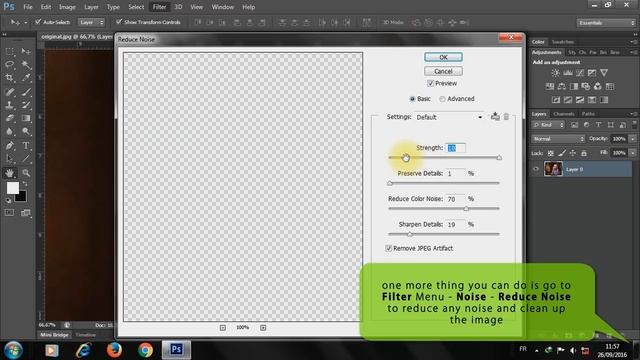
Task: Open the Layers panel flyout menu
Action: [634, 114]
